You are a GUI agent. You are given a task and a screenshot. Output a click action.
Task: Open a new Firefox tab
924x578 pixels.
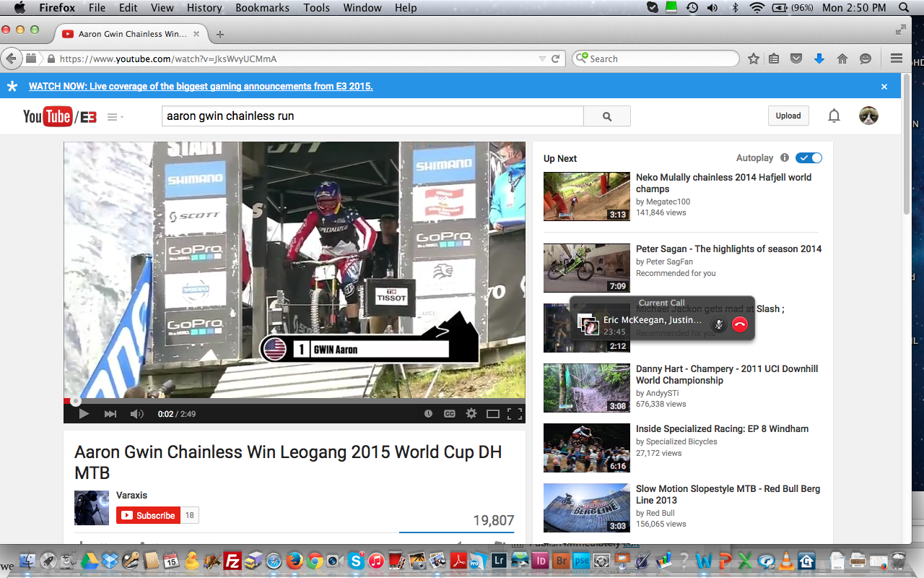pos(220,34)
